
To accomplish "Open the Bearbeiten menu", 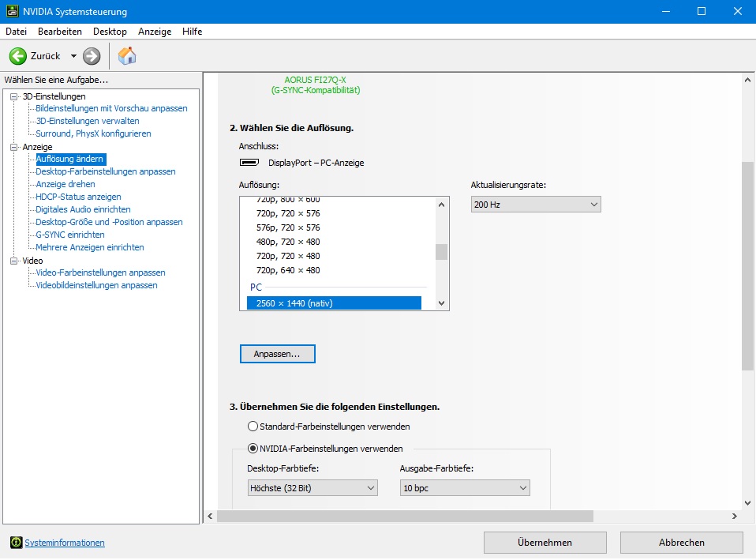I will (x=60, y=32).
